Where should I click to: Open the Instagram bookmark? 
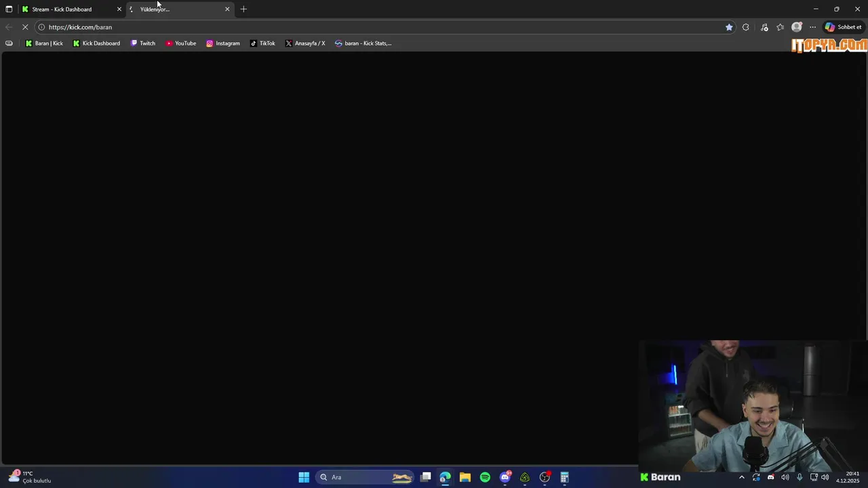coord(223,43)
